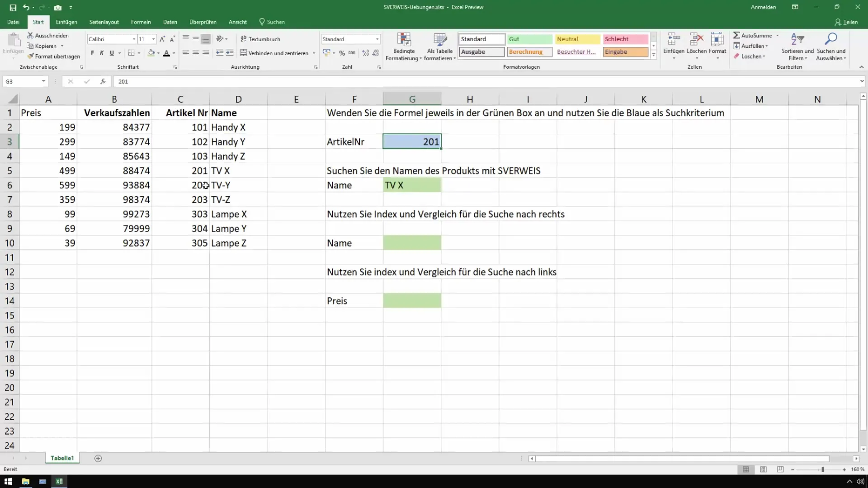Apply the Neutral cell style
868x488 pixels.
578,39
